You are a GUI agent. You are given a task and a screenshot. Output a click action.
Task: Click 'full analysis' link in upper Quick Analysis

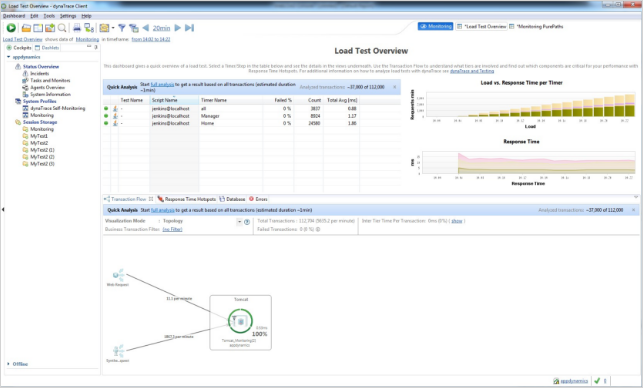pyautogui.click(x=162, y=85)
